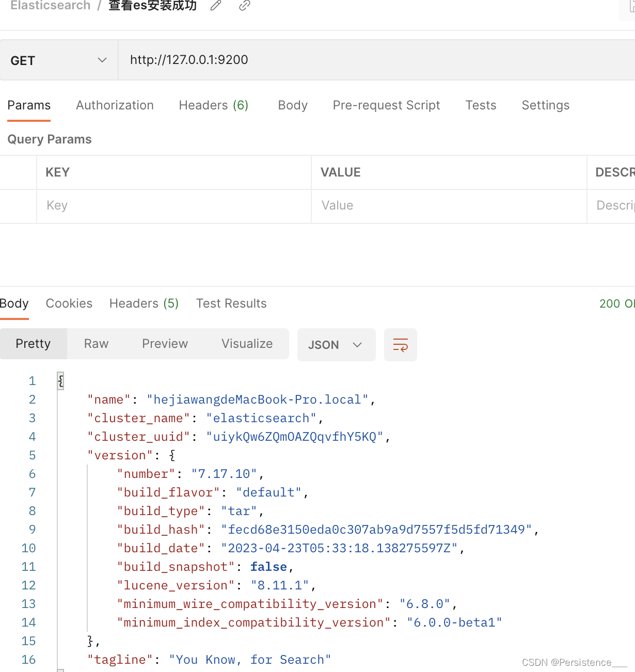Select the Params request tab

29,105
